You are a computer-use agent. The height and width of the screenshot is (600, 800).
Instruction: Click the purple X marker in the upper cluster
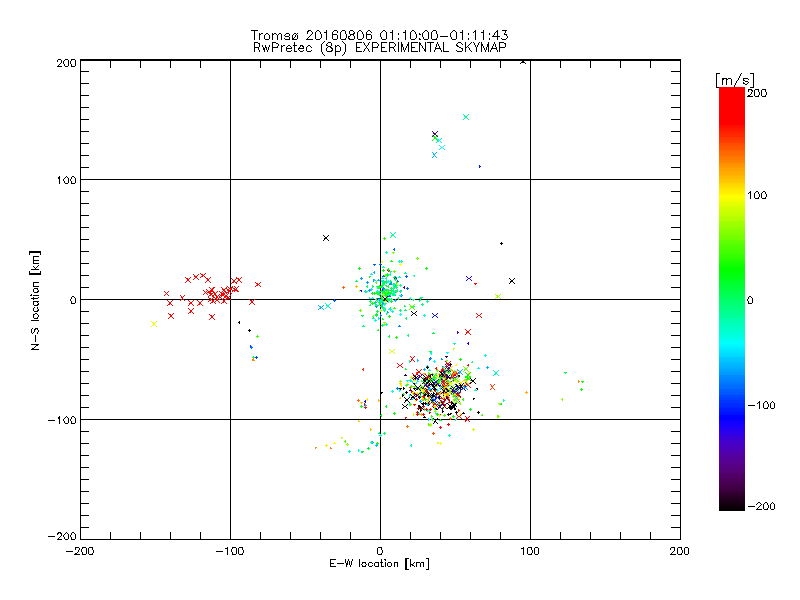click(x=435, y=134)
